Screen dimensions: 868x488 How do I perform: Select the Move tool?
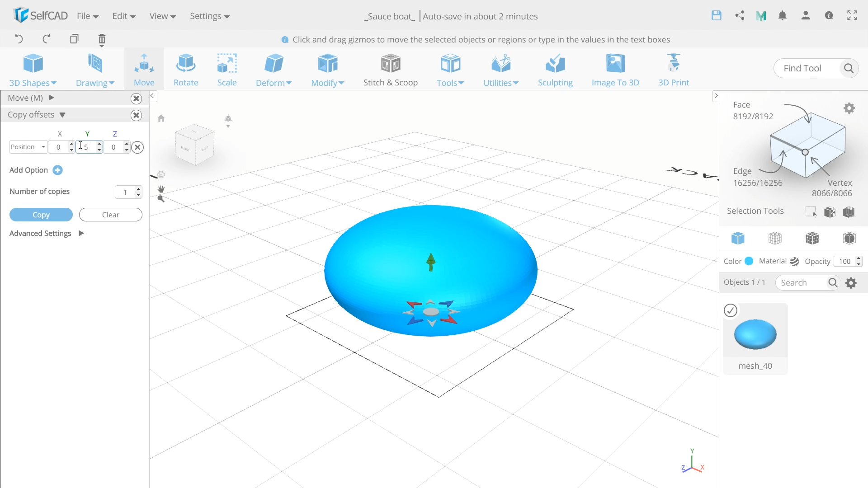pyautogui.click(x=144, y=70)
